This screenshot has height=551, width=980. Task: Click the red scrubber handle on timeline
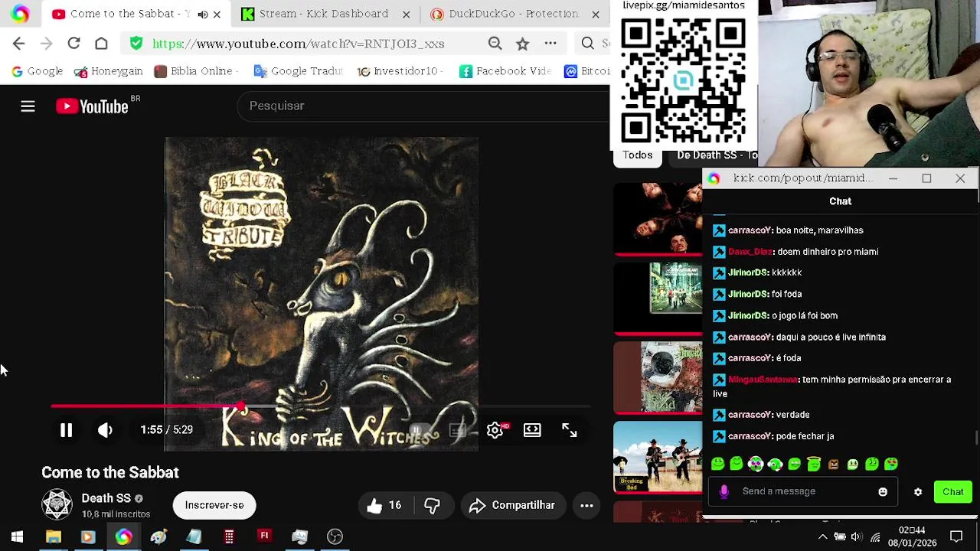pos(241,406)
